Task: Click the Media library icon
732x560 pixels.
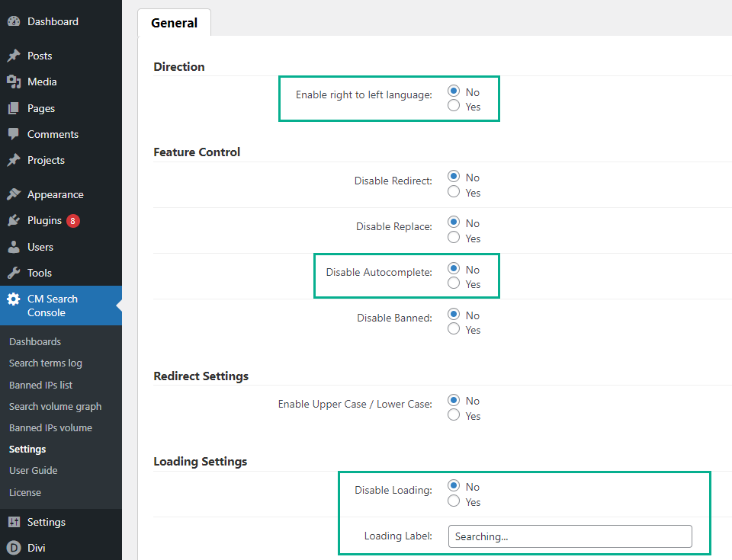Action: pyautogui.click(x=14, y=82)
